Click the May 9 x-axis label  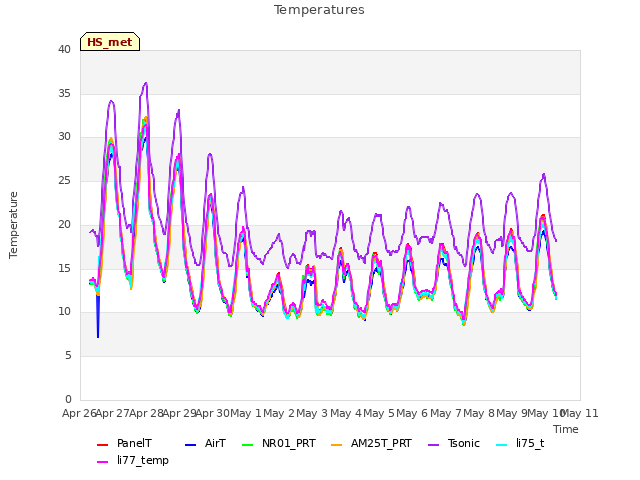pos(512,413)
